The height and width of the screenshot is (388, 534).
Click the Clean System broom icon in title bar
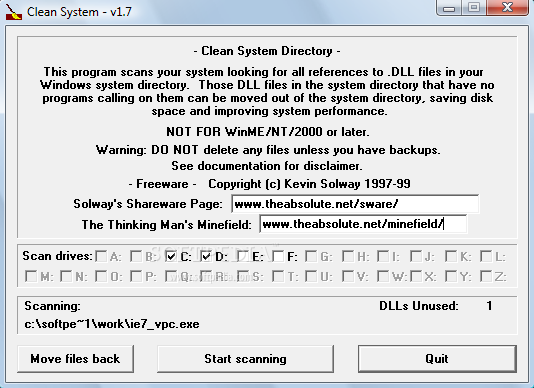[14, 12]
